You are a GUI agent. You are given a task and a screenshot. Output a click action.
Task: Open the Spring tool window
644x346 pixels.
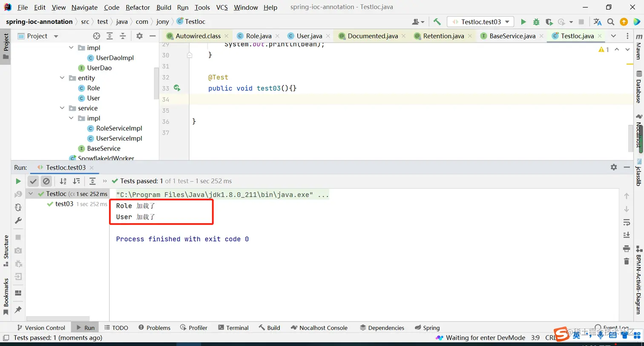coord(427,328)
